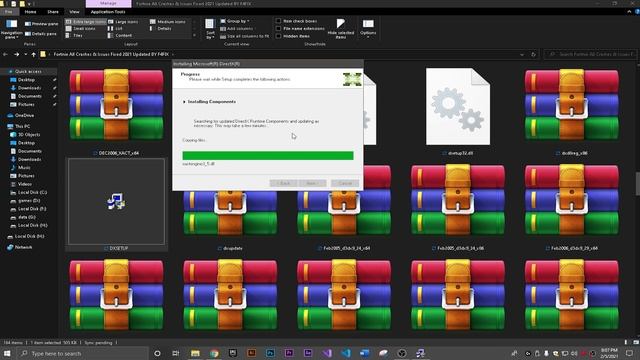
Task: Open the notification center icon
Action: tap(629, 353)
